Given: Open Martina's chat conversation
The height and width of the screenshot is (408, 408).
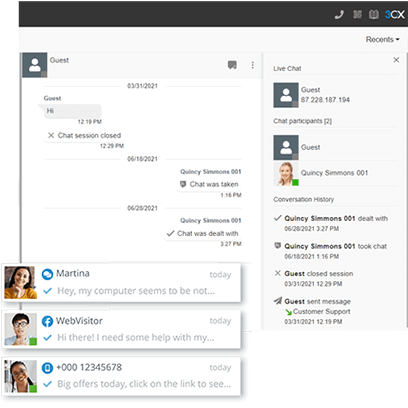Looking at the screenshot, I should (x=121, y=283).
